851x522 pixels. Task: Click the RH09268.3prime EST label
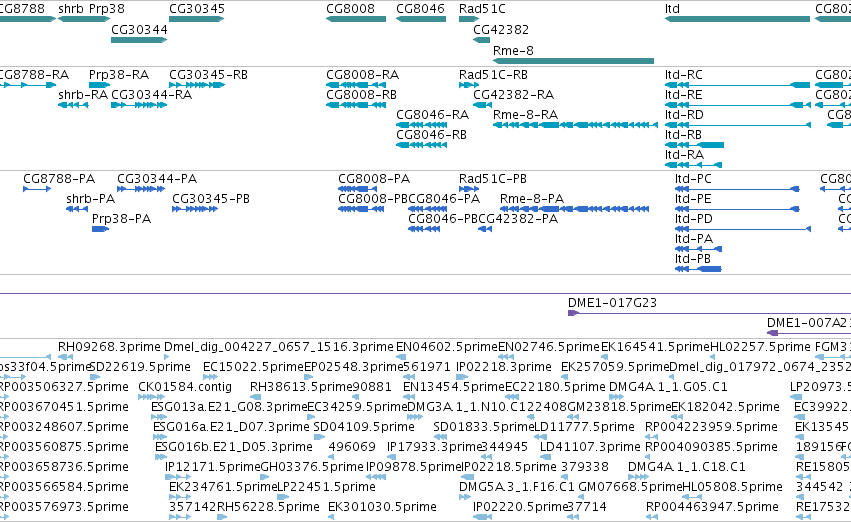(x=109, y=347)
